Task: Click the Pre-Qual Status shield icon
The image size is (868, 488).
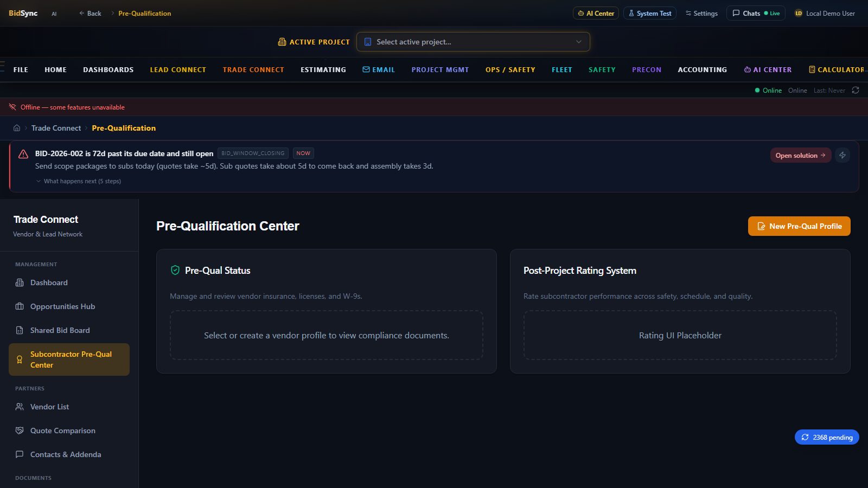Action: click(x=175, y=270)
